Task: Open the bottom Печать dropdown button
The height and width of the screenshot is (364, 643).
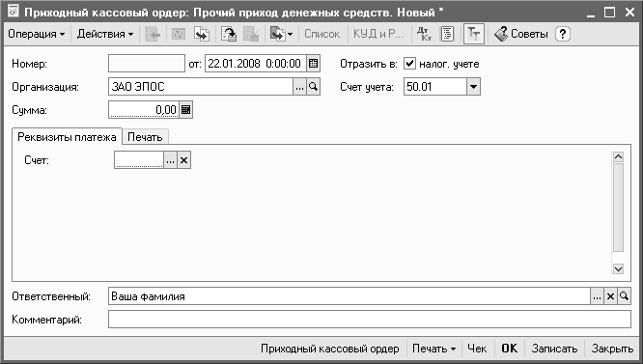Action: 433,349
